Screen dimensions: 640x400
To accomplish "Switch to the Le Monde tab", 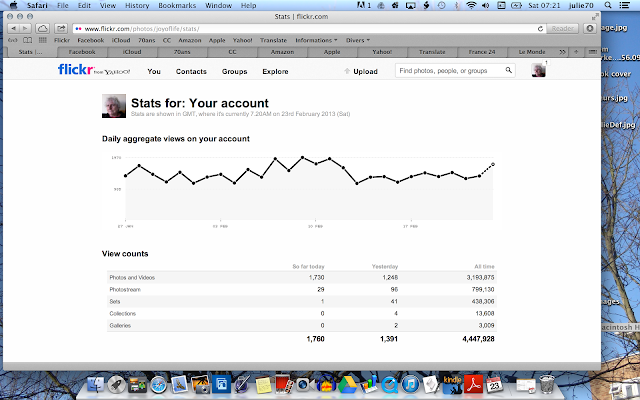I will 532,52.
